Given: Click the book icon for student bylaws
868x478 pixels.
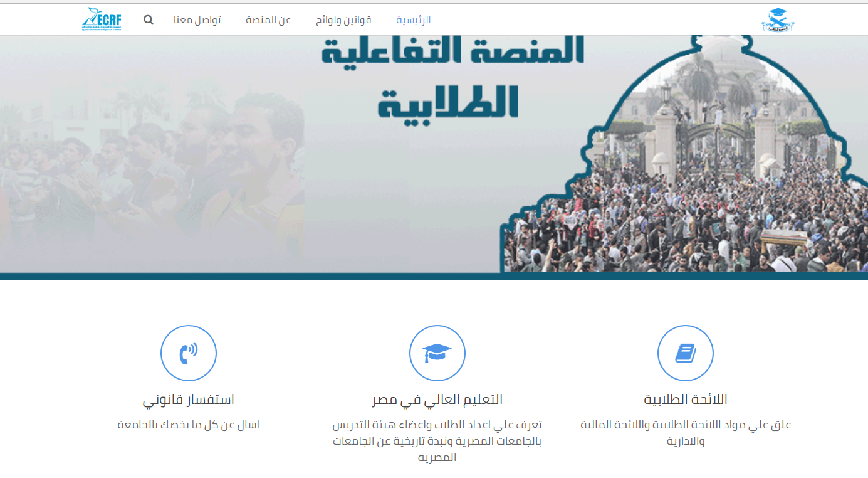Looking at the screenshot, I should pyautogui.click(x=685, y=353).
